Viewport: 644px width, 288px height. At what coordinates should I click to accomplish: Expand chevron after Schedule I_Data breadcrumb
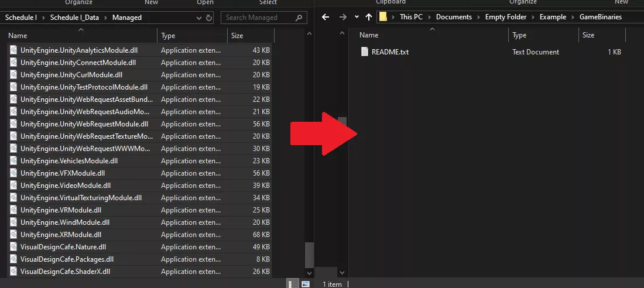coord(105,18)
